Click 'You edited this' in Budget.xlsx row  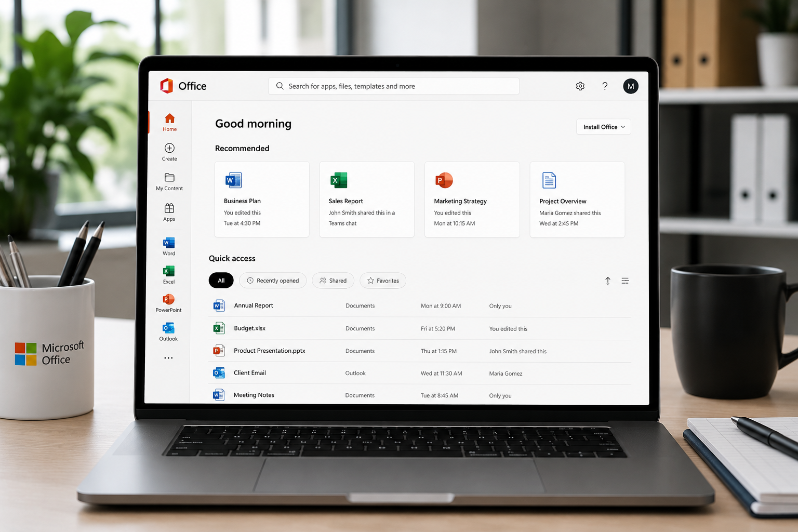click(508, 329)
